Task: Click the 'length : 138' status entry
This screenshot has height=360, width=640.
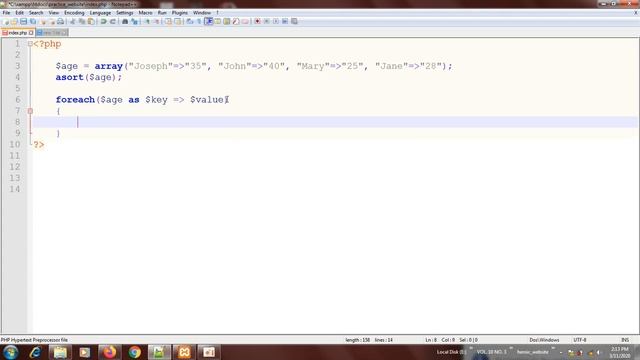Action: pos(358,340)
